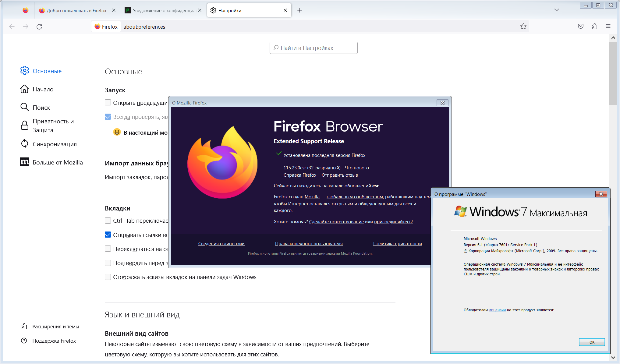Open Больше от Mozilla sidebar item
This screenshot has width=620, height=364.
58,162
